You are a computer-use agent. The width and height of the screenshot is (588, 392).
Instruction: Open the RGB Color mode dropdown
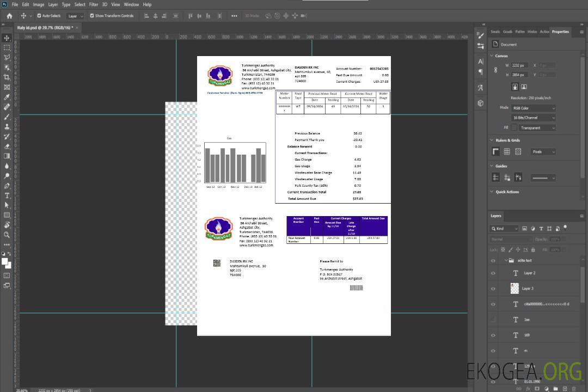pos(533,108)
